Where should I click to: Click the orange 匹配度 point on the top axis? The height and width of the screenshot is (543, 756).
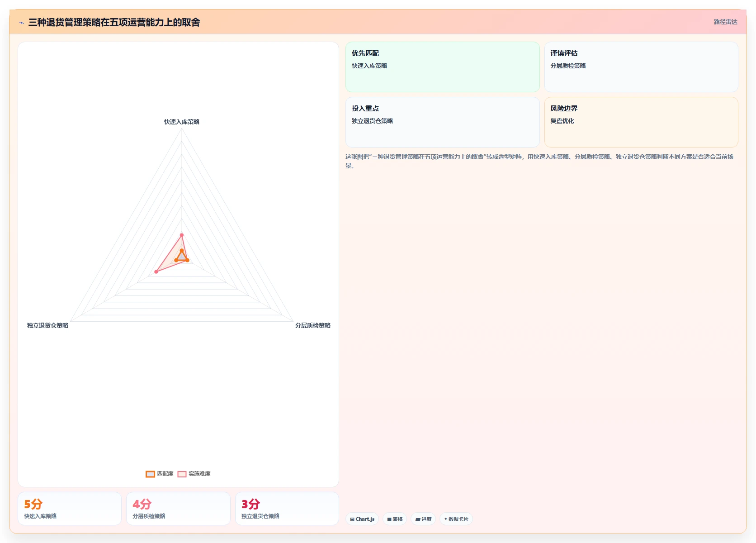pos(182,250)
